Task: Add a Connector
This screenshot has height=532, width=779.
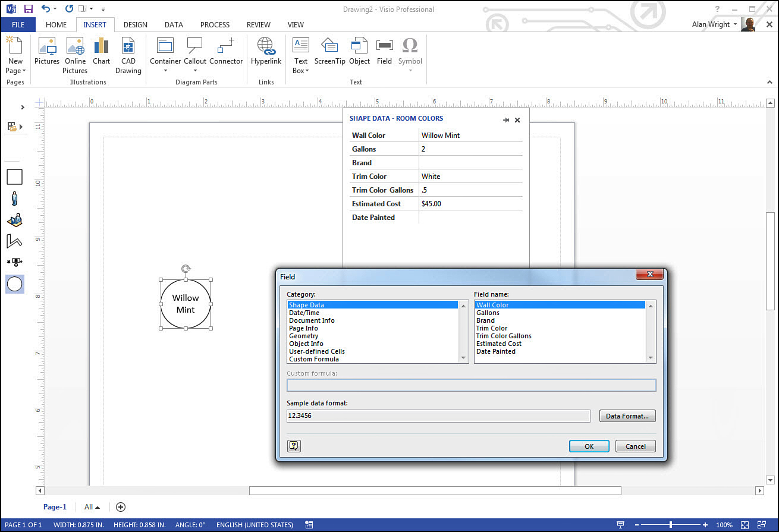Action: (226, 52)
